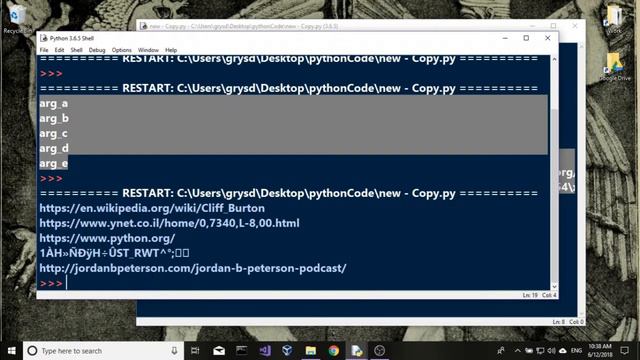This screenshot has height=360, width=640.
Task: Click the python.org URL output line
Action: (x=107, y=238)
